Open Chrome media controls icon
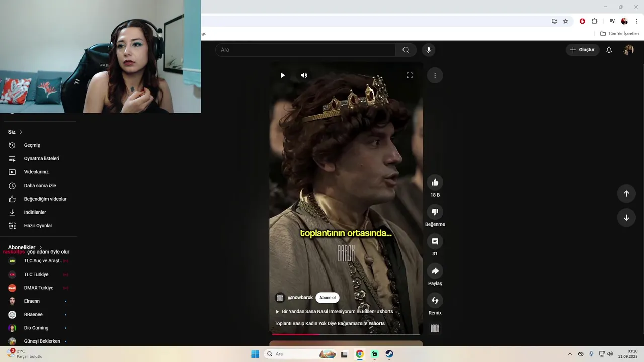This screenshot has height=362, width=644. click(x=612, y=21)
